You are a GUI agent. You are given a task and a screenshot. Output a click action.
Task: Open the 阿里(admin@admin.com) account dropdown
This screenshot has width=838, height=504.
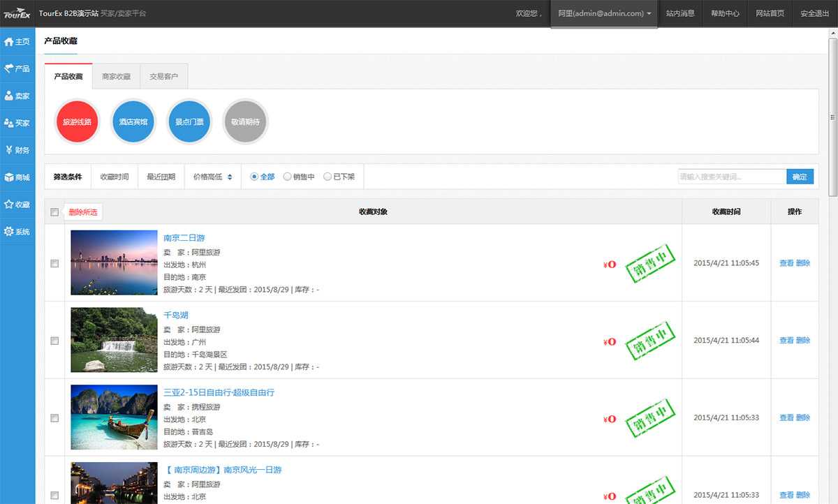pyautogui.click(x=604, y=14)
